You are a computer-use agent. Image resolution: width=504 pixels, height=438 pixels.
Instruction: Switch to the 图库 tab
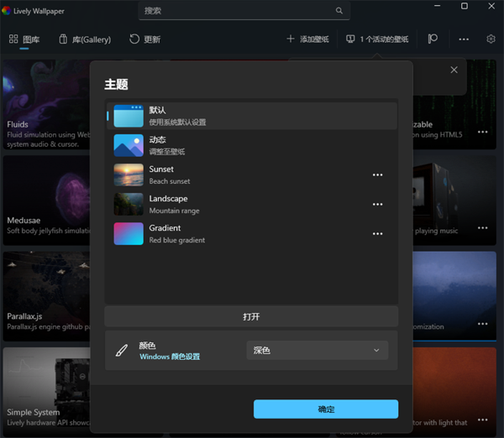(24, 39)
